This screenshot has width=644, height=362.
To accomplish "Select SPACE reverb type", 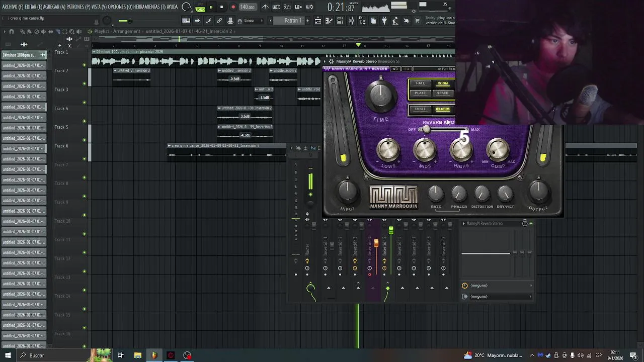I will click(x=443, y=93).
